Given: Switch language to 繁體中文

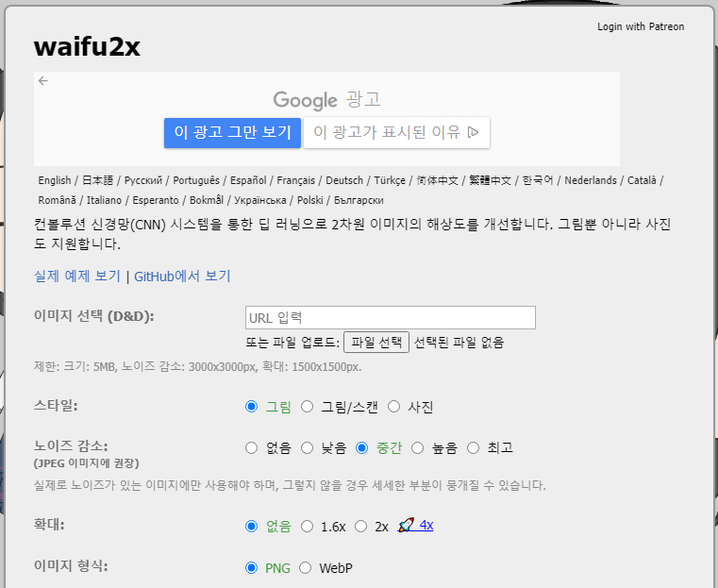Looking at the screenshot, I should pos(490,180).
